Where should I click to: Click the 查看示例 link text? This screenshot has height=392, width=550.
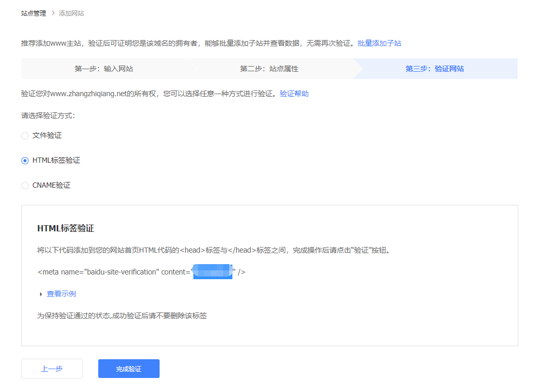click(61, 294)
